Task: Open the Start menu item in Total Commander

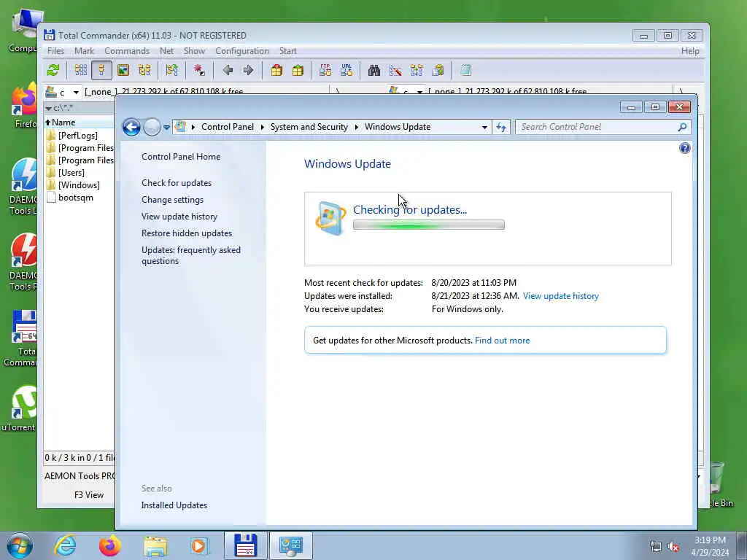Action: coord(287,51)
